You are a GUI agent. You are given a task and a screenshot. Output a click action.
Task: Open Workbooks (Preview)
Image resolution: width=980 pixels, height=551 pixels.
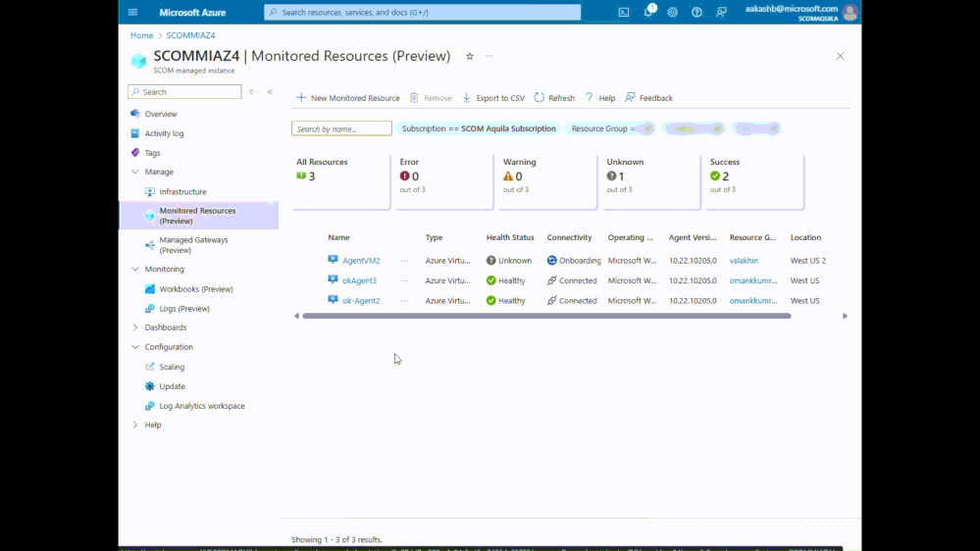[x=195, y=289]
